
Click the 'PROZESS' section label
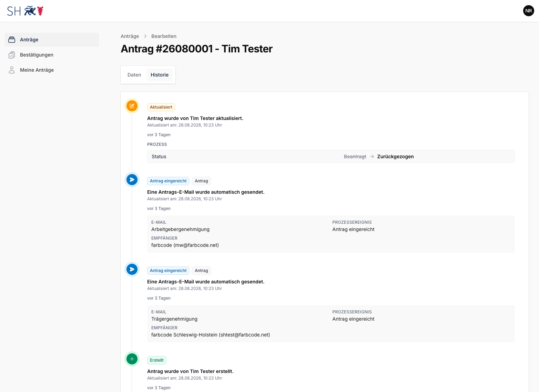(x=157, y=144)
